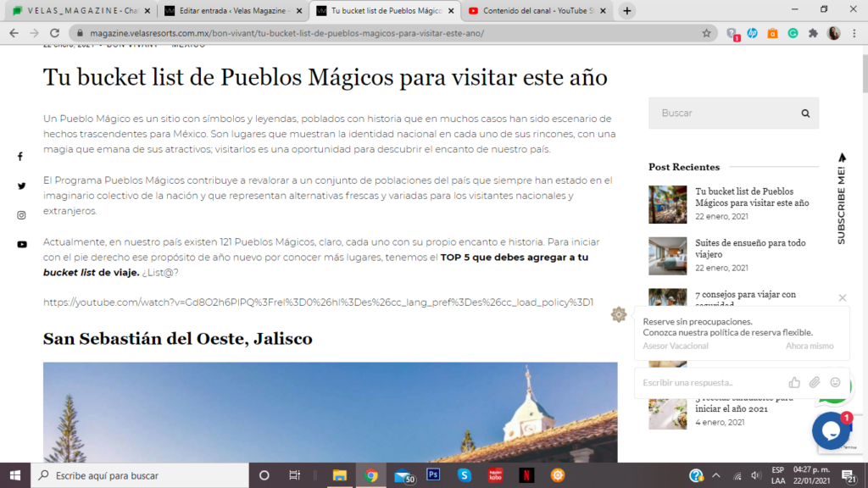Image resolution: width=868 pixels, height=488 pixels.
Task: Select the Tu bucket list browser tab
Action: [x=385, y=10]
